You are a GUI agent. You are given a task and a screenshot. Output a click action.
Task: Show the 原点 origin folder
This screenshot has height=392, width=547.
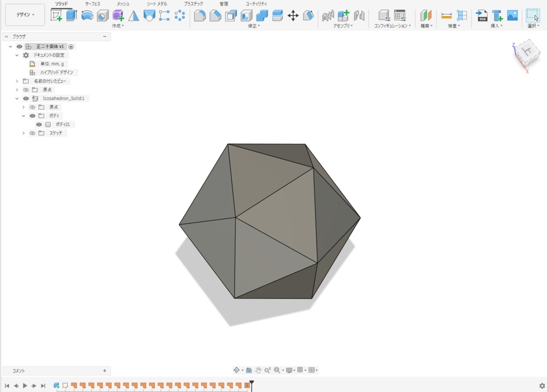point(26,90)
